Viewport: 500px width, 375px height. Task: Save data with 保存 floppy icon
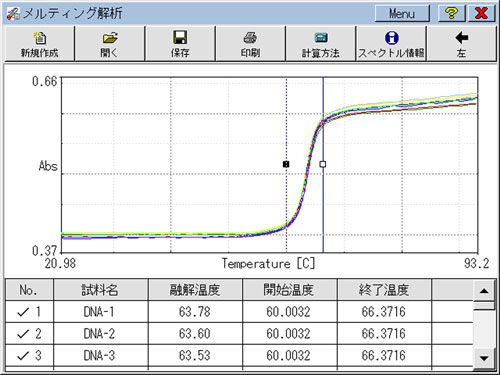[180, 44]
